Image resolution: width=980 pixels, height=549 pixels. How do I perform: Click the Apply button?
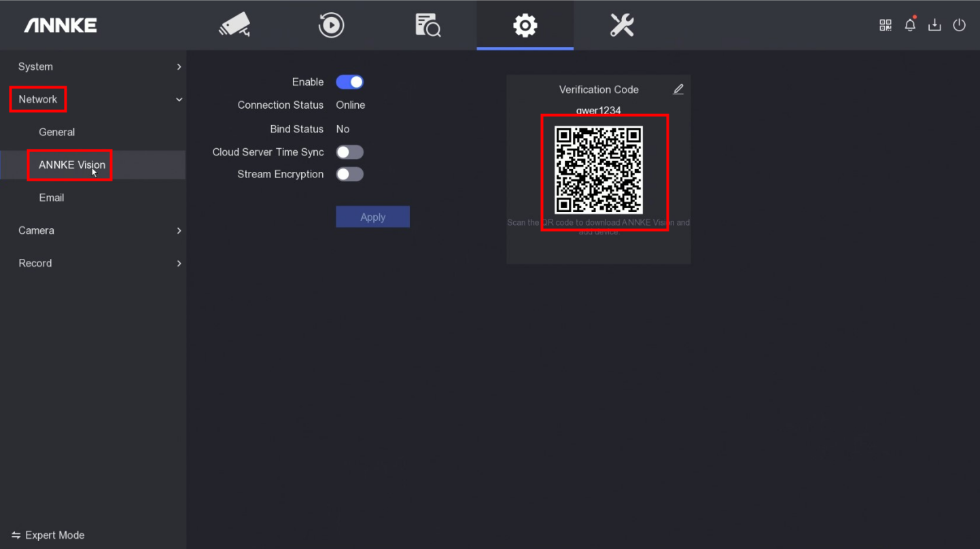point(372,217)
